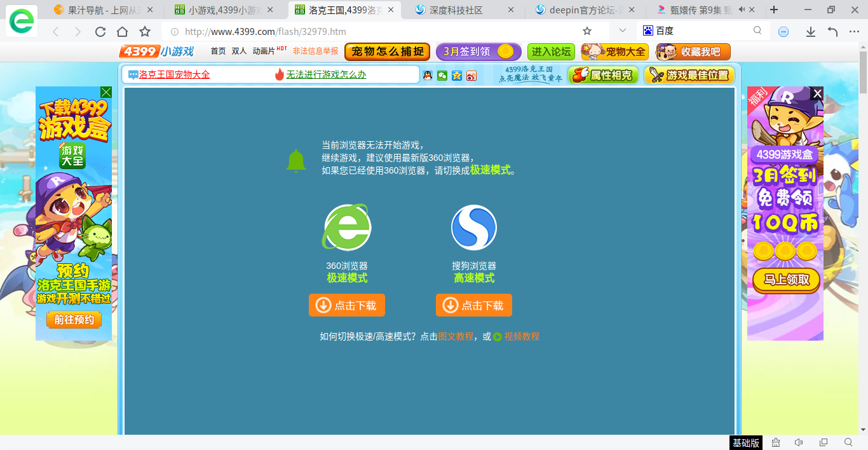Open a new tab with plus button
The width and height of the screenshot is (868, 450).
[774, 10]
